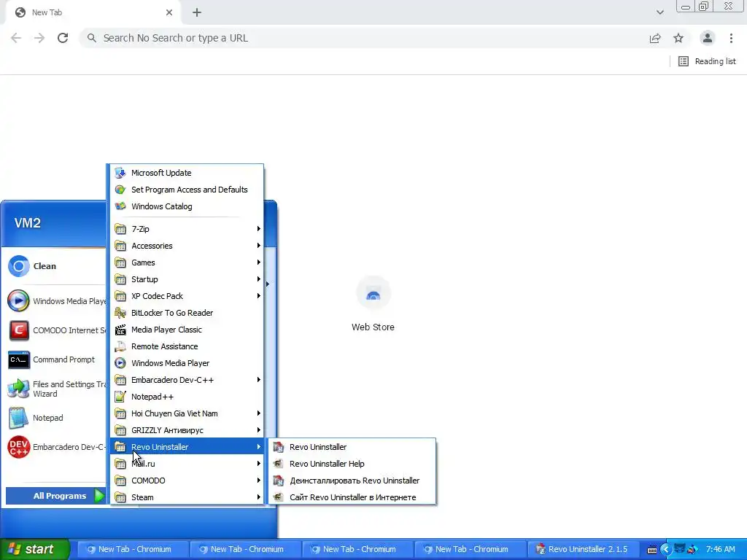Click the Search or type a URL box
Viewport: 747px width, 560px height.
pos(362,38)
